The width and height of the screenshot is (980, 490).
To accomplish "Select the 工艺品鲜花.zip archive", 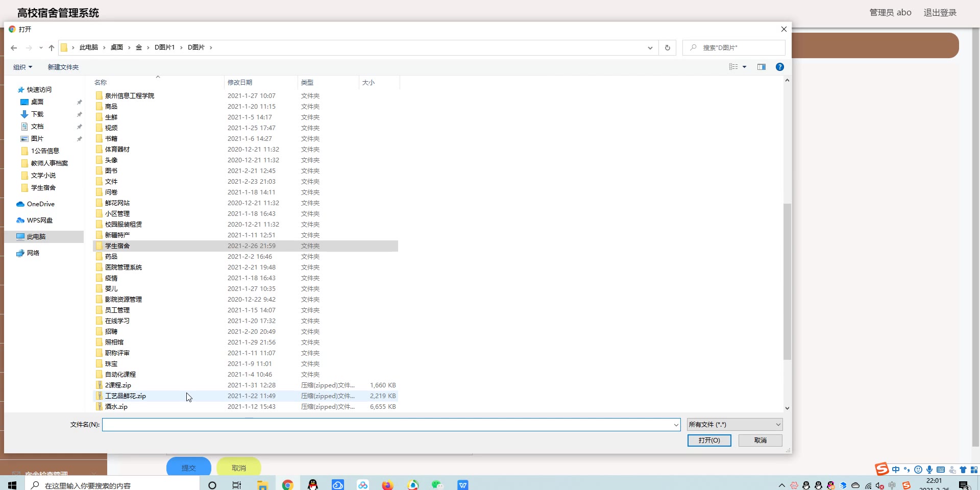I will point(246,396).
